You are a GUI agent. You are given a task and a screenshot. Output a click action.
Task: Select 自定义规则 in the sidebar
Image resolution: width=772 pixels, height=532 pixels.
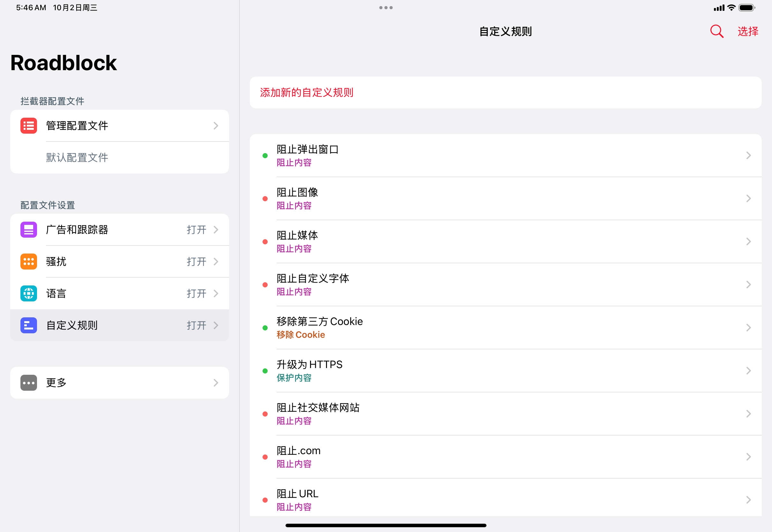119,325
